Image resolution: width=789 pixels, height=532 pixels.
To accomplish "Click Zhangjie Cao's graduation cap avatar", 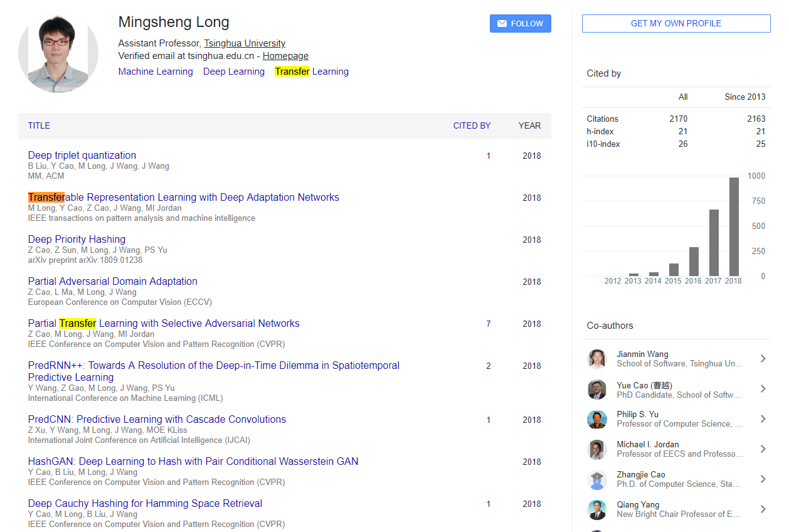I will coord(596,479).
